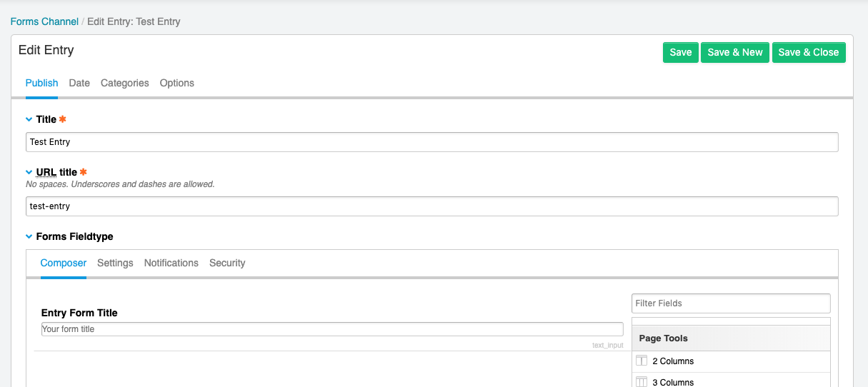868x387 pixels.
Task: Click the 2 Columns layout icon
Action: tap(641, 361)
